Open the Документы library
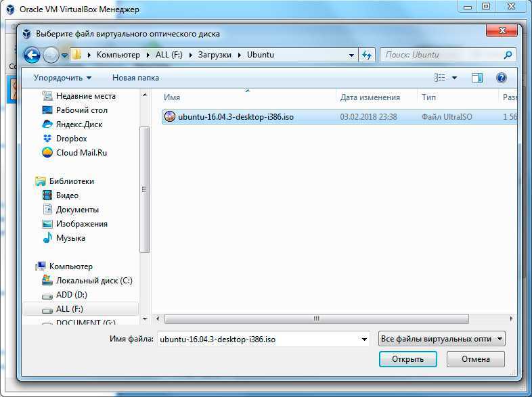The image size is (532, 397). click(77, 210)
